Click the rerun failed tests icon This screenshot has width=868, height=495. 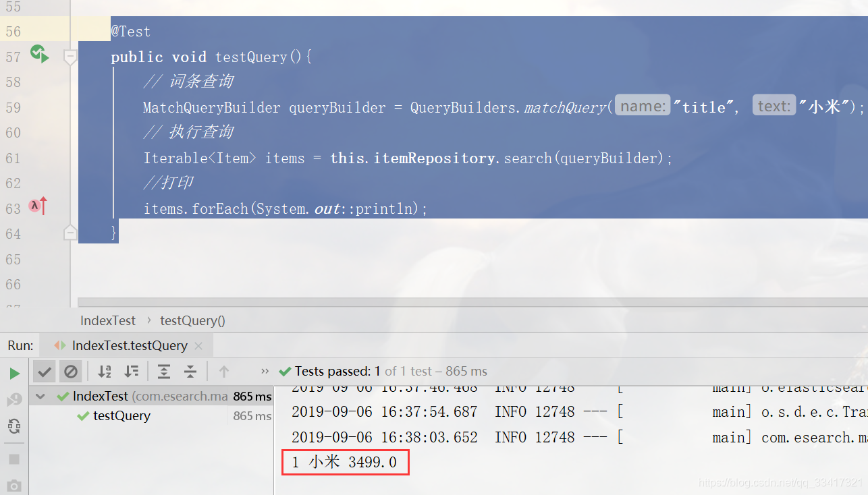[14, 399]
